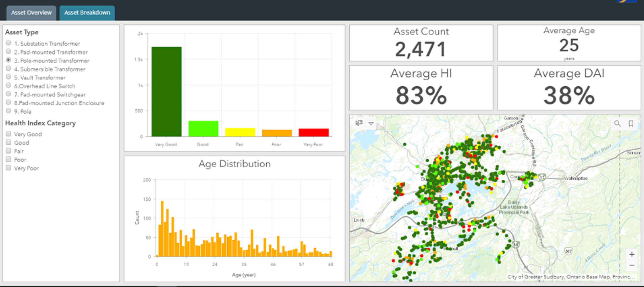Screen dimensions: 644x287
Task: Open the map selection options arrow
Action: 370,123
